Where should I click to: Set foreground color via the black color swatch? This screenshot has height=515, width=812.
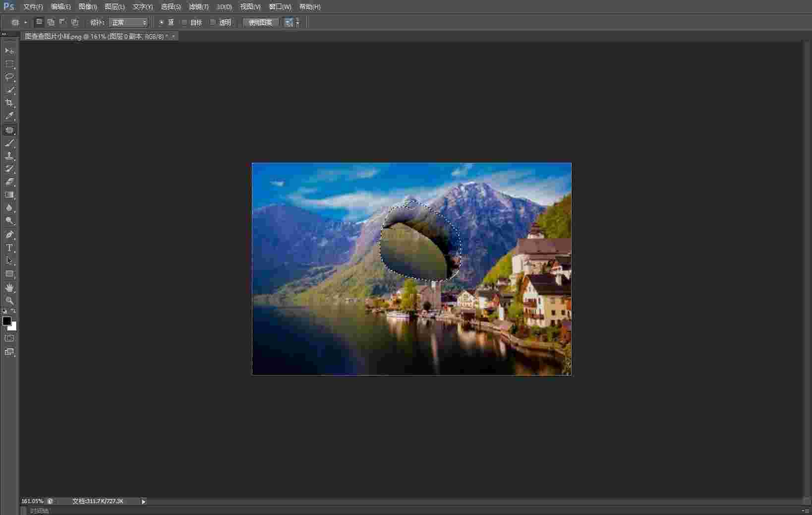6,321
